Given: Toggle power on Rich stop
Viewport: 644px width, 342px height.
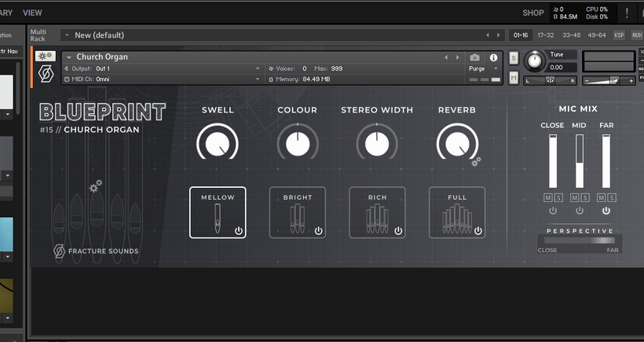Looking at the screenshot, I should click(398, 231).
